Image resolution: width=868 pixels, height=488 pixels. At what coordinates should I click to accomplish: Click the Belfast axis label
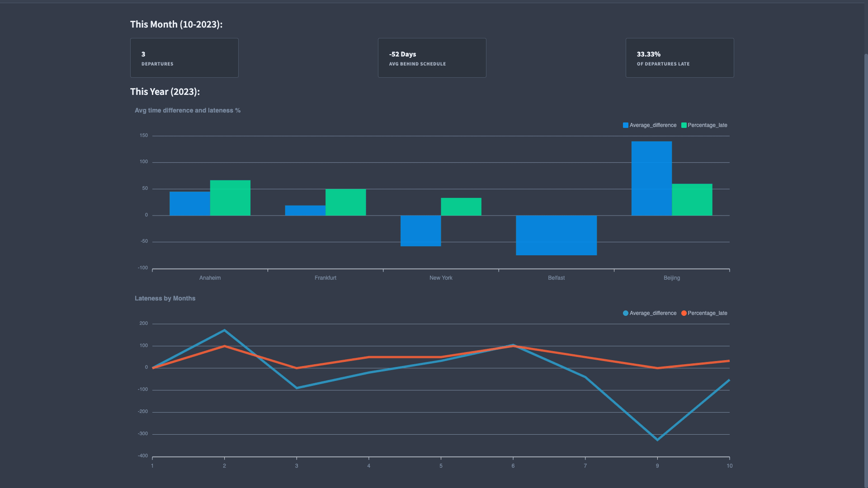(557, 278)
